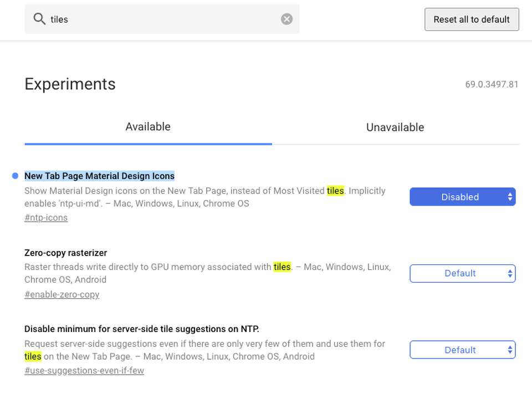Open the #enable-zero-copy link
532x399 pixels.
point(62,294)
